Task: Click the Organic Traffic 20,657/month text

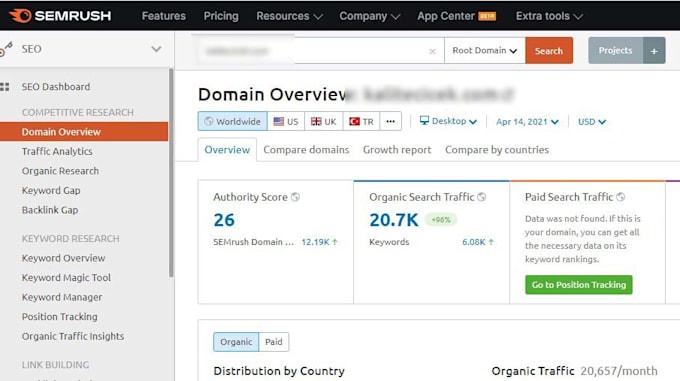Action: click(x=574, y=371)
